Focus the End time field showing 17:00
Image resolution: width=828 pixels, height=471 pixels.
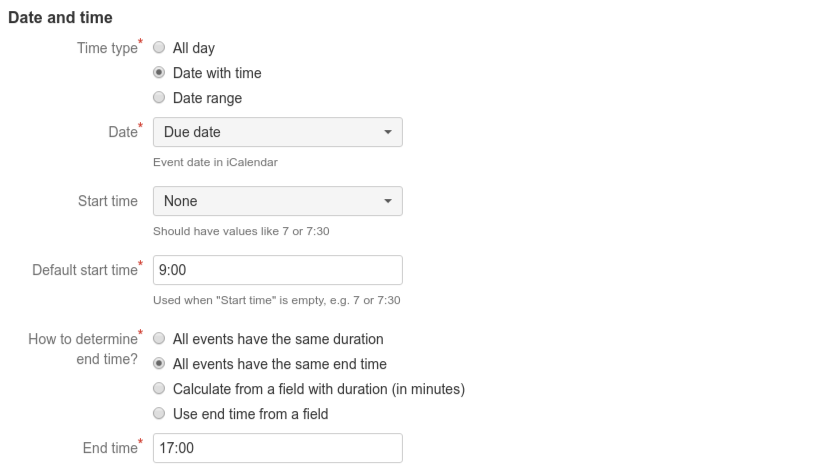(x=277, y=448)
